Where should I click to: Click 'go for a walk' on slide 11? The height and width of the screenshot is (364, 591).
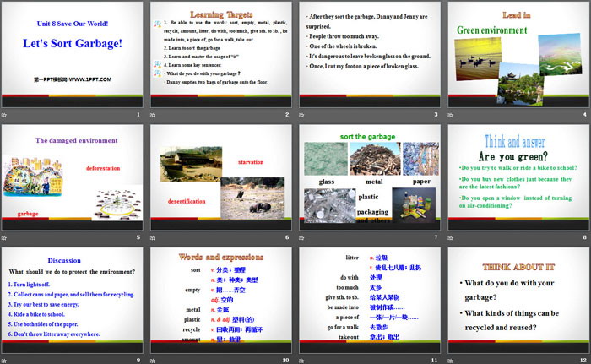pyautogui.click(x=343, y=327)
